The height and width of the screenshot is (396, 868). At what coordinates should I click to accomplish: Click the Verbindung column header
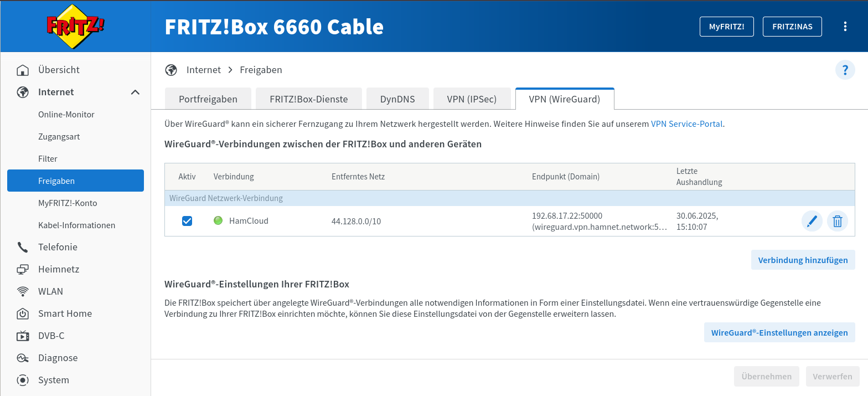click(234, 177)
